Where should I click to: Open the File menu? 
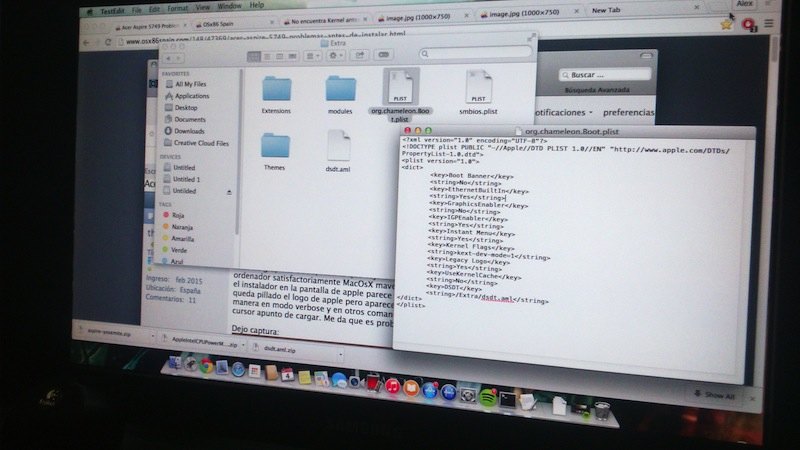137,10
